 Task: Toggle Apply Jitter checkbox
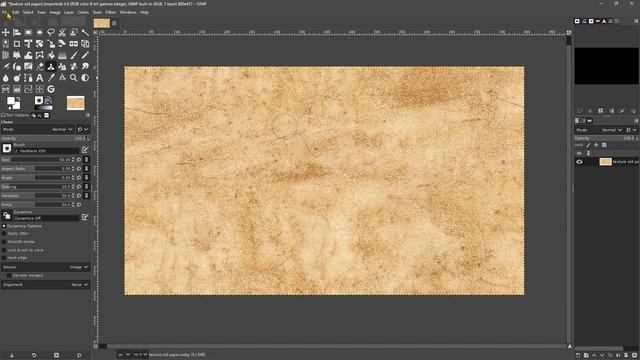coord(4,234)
